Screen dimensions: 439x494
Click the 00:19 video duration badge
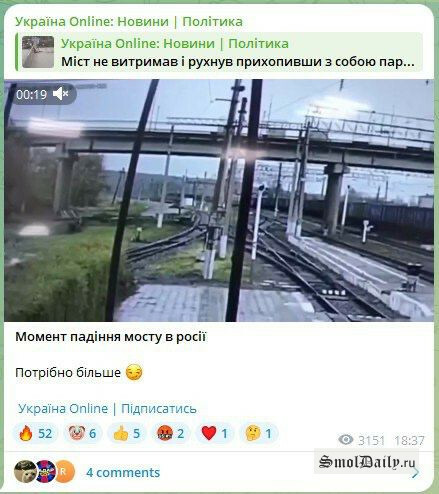pyautogui.click(x=32, y=95)
